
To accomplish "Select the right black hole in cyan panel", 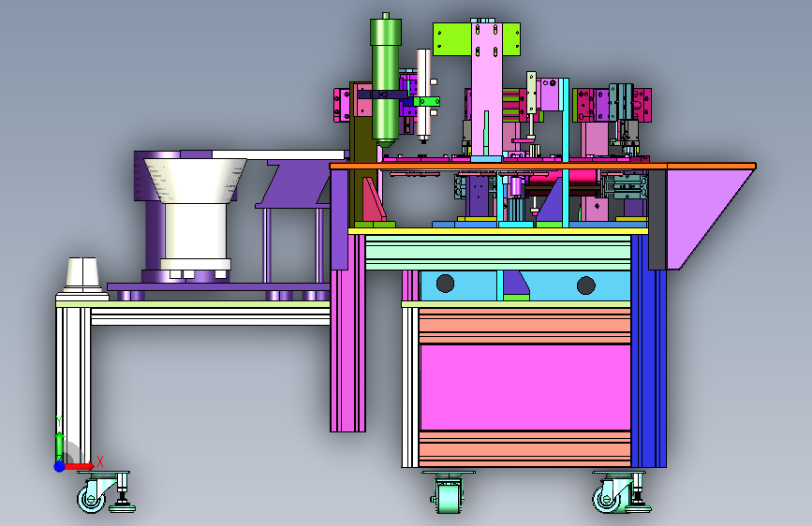I will pos(585,285).
